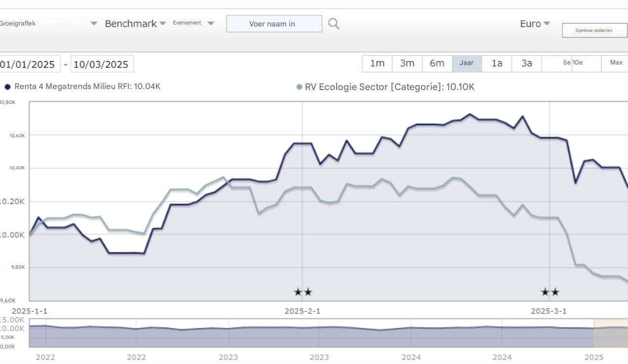This screenshot has height=364, width=628.
Task: Select the Max period button
Action: 616,63
